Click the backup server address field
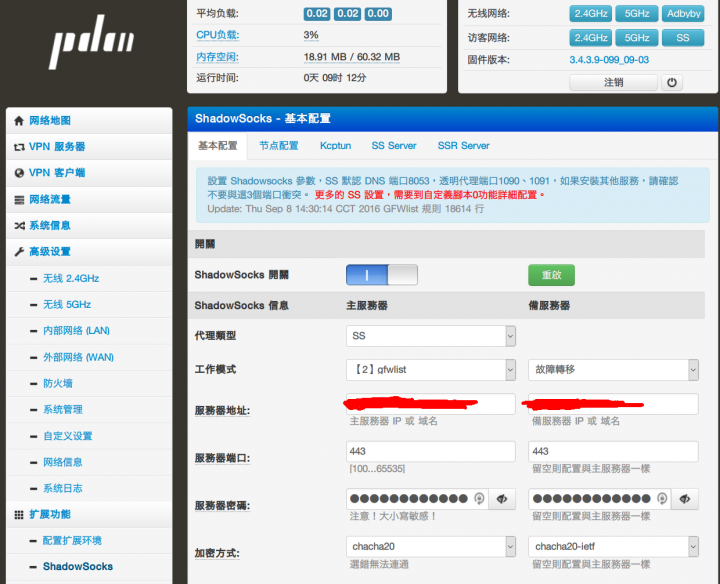The height and width of the screenshot is (584, 720). [613, 404]
